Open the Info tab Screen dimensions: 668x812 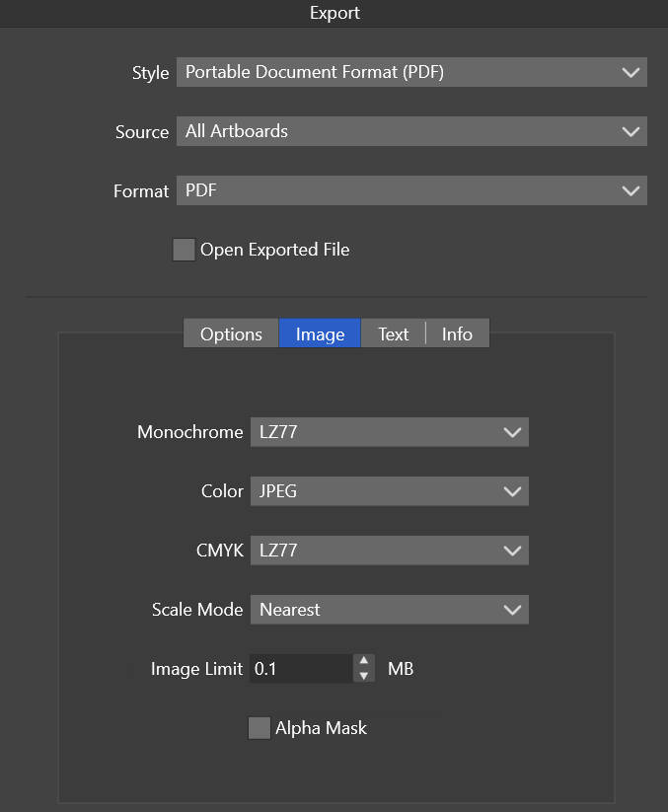(456, 333)
